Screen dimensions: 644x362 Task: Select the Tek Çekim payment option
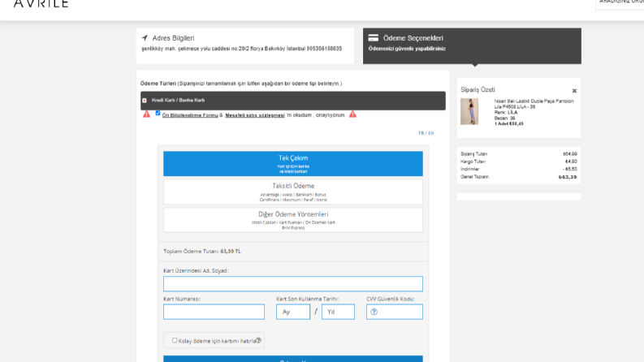[x=293, y=164]
